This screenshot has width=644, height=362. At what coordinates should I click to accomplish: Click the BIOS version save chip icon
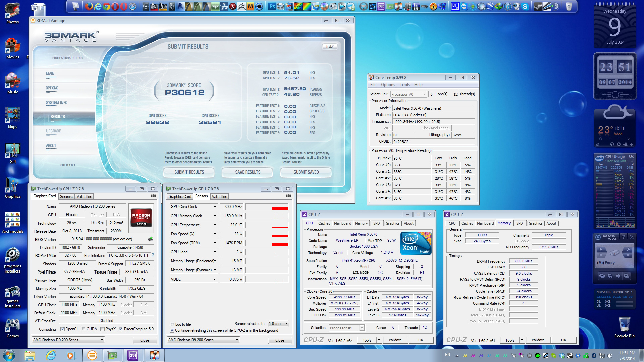(150, 239)
